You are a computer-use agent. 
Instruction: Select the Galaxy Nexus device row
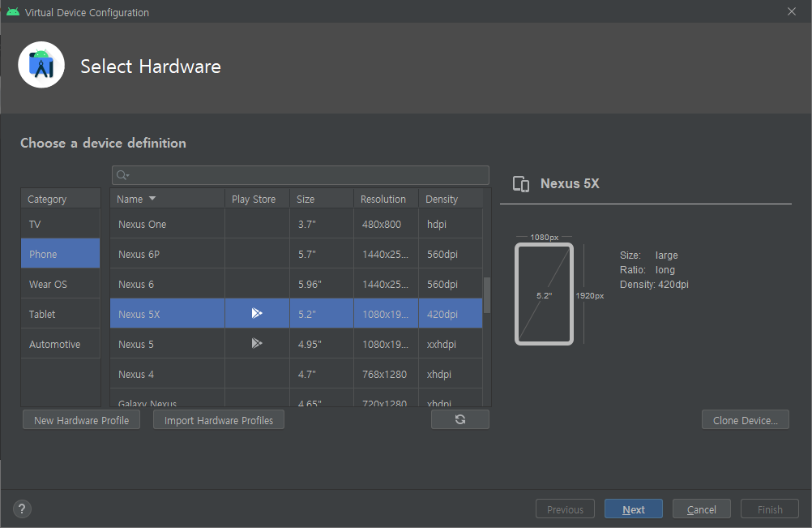[297, 398]
